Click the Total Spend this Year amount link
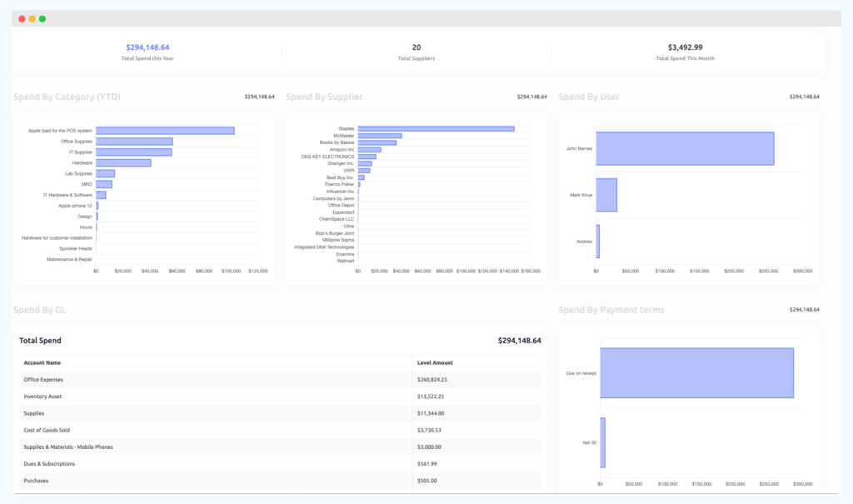This screenshot has width=853, height=504. click(x=147, y=48)
